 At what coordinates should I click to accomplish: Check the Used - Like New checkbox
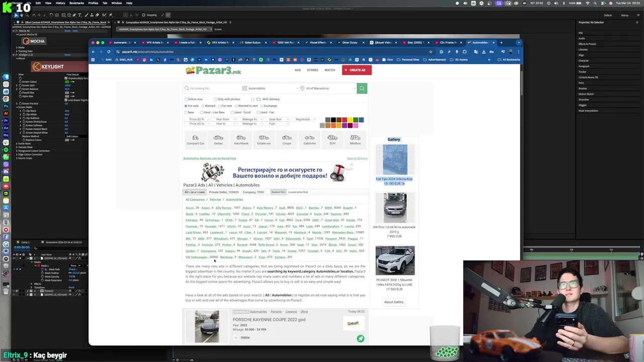pyautogui.click(x=201, y=112)
